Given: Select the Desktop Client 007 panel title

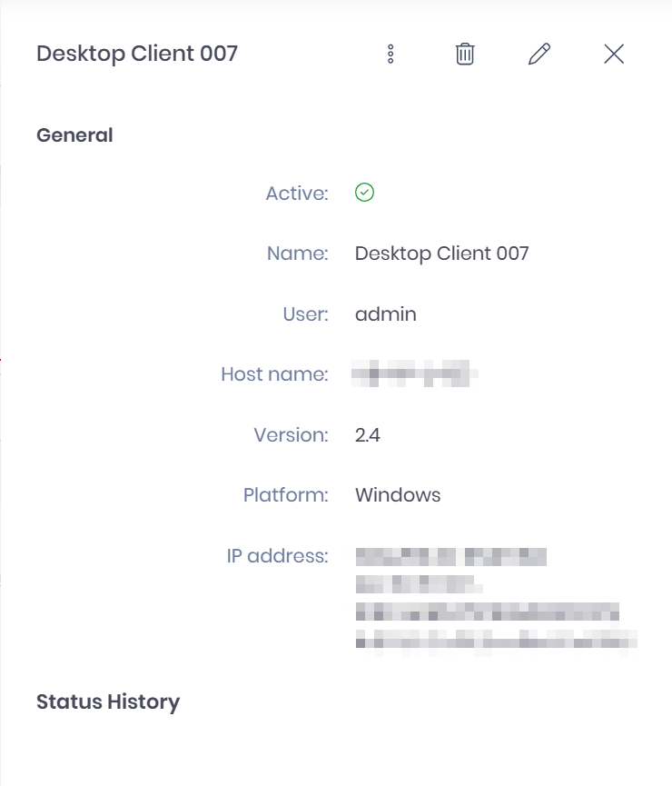Looking at the screenshot, I should click(x=137, y=55).
